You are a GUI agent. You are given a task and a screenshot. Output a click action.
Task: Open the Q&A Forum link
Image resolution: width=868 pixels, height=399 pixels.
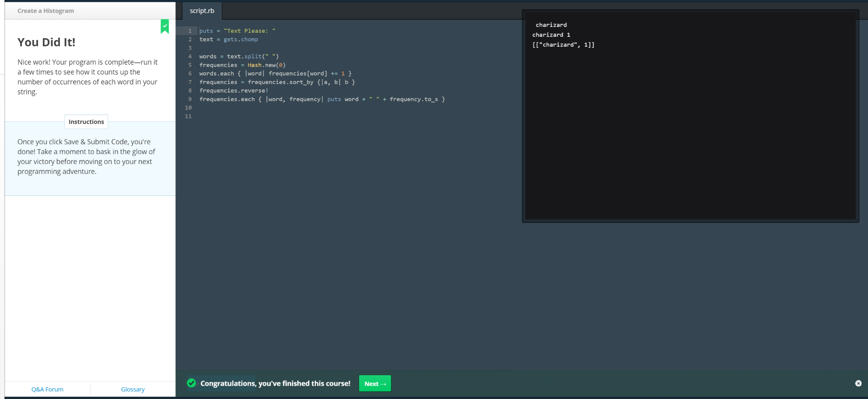click(x=47, y=390)
